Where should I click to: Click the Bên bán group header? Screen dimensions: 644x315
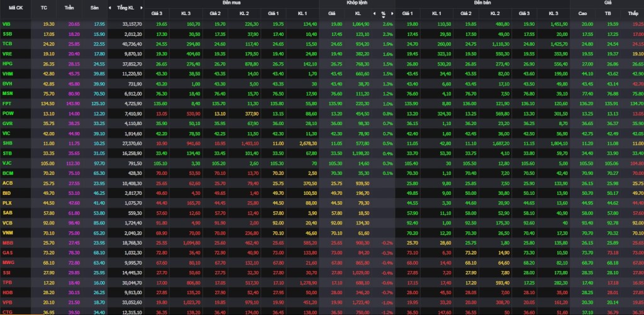[482, 3]
